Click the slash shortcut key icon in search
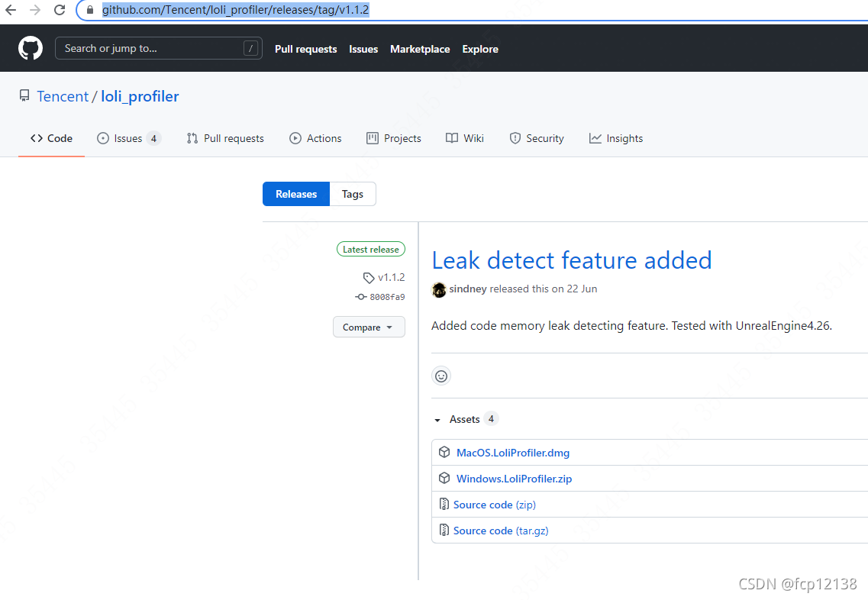The image size is (868, 600). coord(250,49)
